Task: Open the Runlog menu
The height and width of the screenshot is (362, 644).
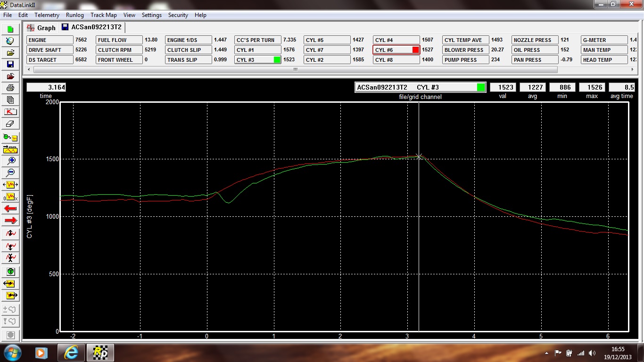Action: 75,15
